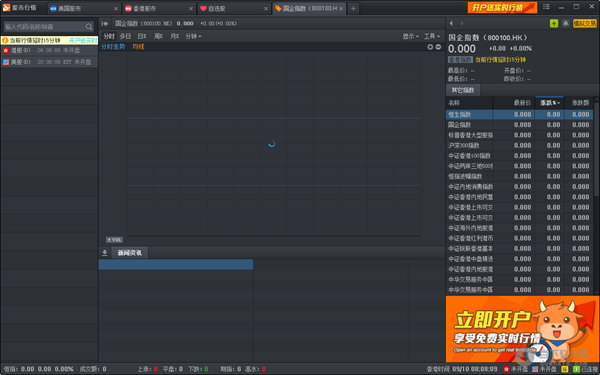
Task: Open the 涨跌% column header dropdown
Action: pos(550,103)
